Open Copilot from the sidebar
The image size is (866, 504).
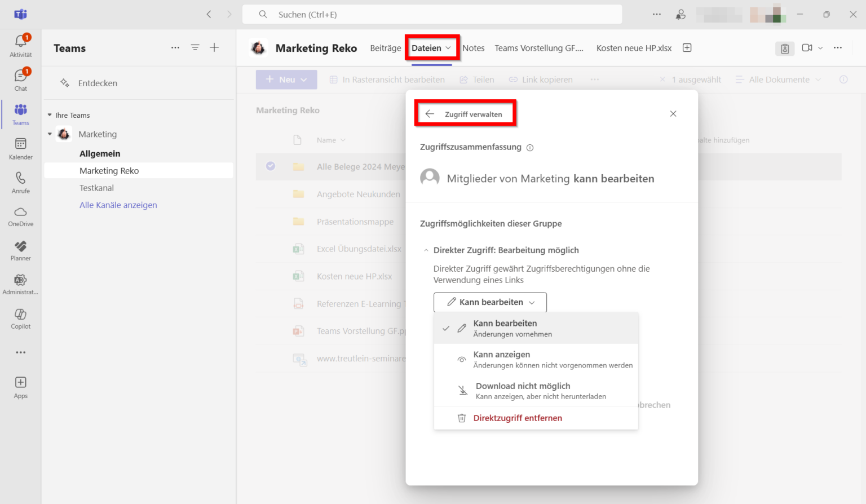click(20, 317)
